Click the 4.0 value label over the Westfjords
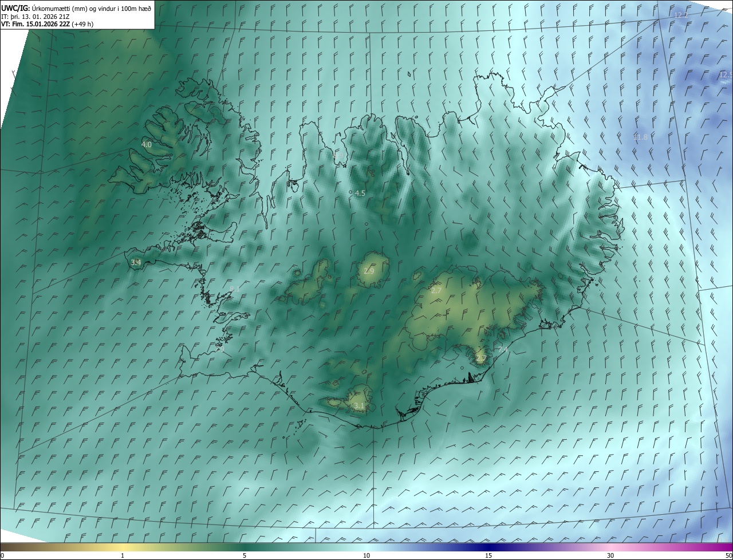Viewport: 733px width, 560px height. click(x=147, y=145)
